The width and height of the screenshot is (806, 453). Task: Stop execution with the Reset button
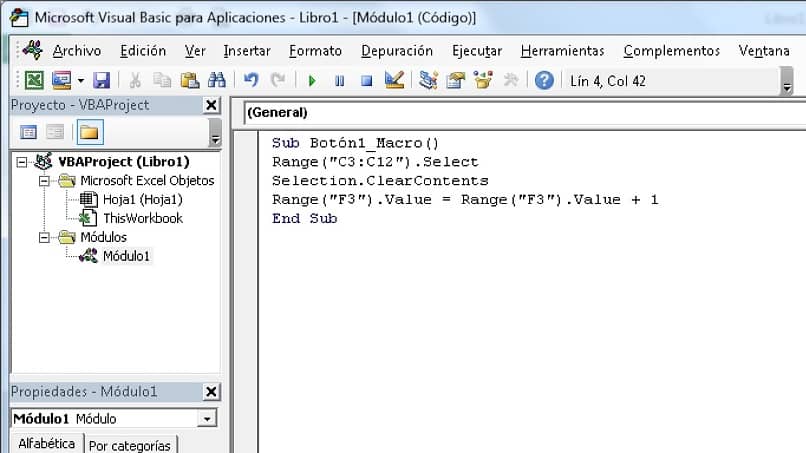click(367, 81)
